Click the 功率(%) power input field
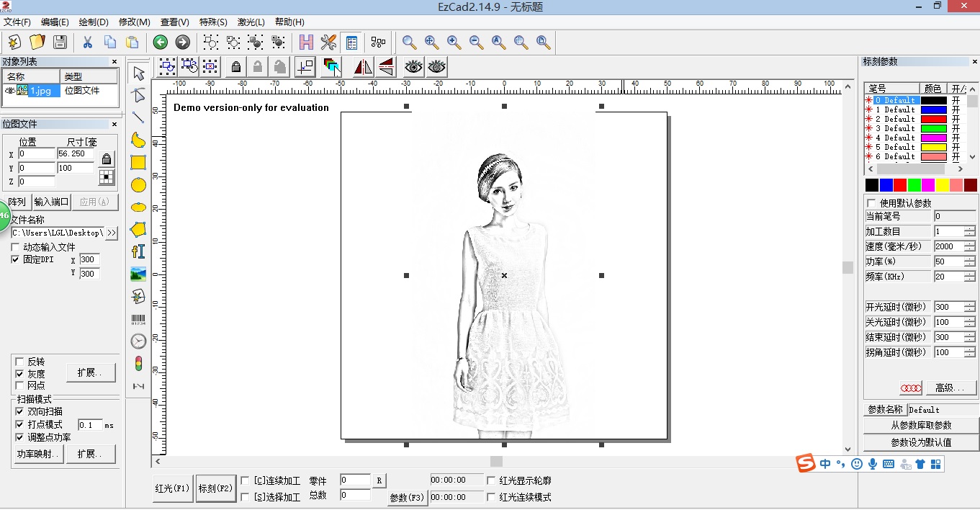This screenshot has height=510, width=980. (x=948, y=261)
